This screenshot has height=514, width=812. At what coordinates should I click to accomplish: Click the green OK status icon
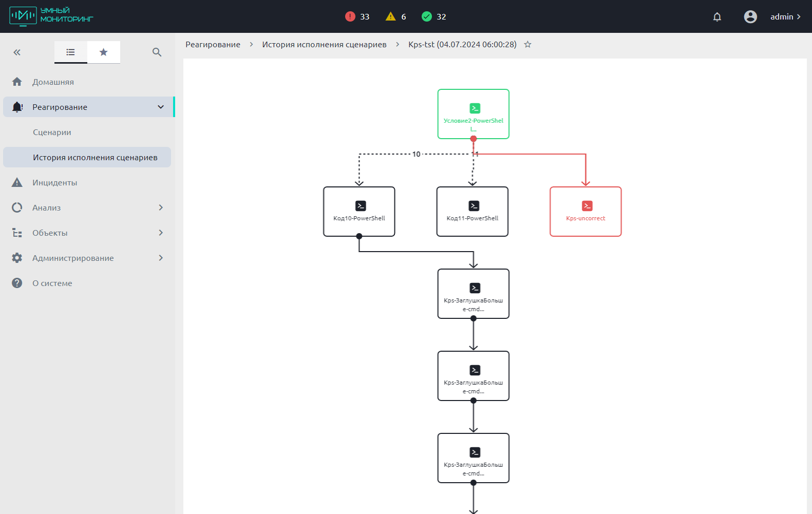427,16
